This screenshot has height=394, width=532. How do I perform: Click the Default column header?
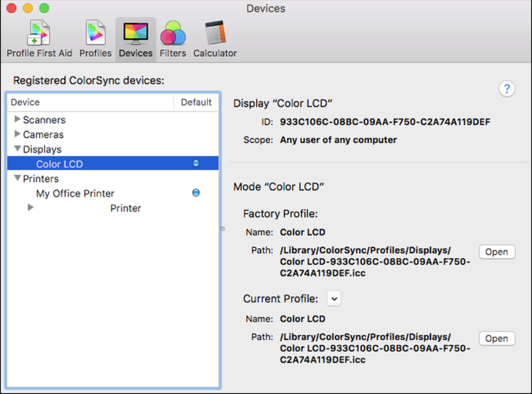[x=196, y=102]
